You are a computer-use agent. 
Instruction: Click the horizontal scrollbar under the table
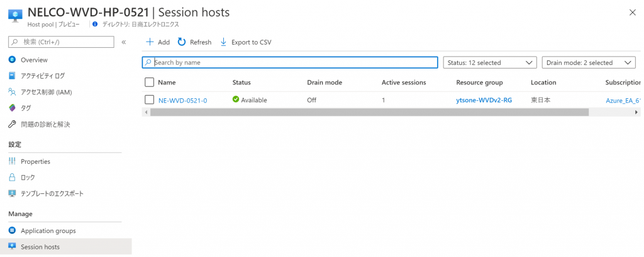click(369, 112)
